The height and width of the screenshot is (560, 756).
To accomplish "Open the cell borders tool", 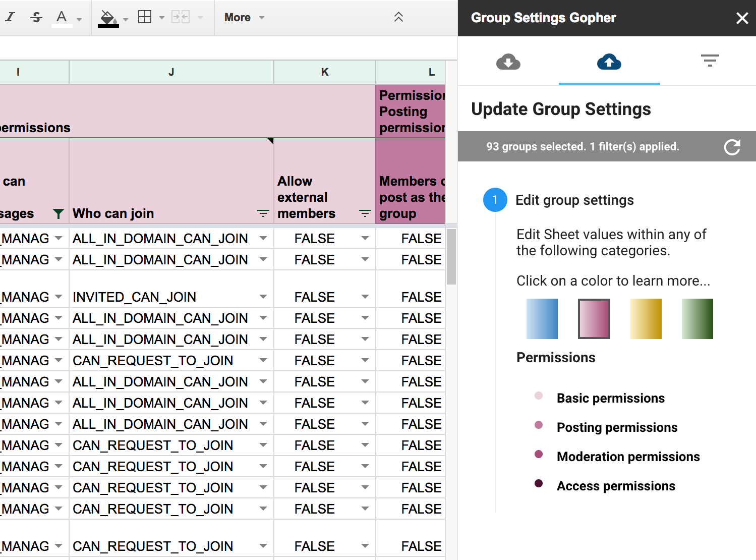I will (145, 17).
